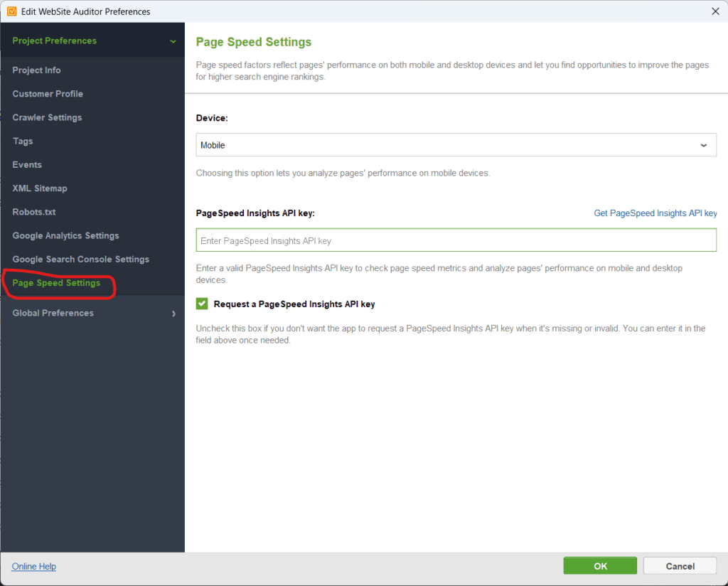Collapse the Project Preferences section
Image resolution: width=728 pixels, height=586 pixels.
click(173, 41)
